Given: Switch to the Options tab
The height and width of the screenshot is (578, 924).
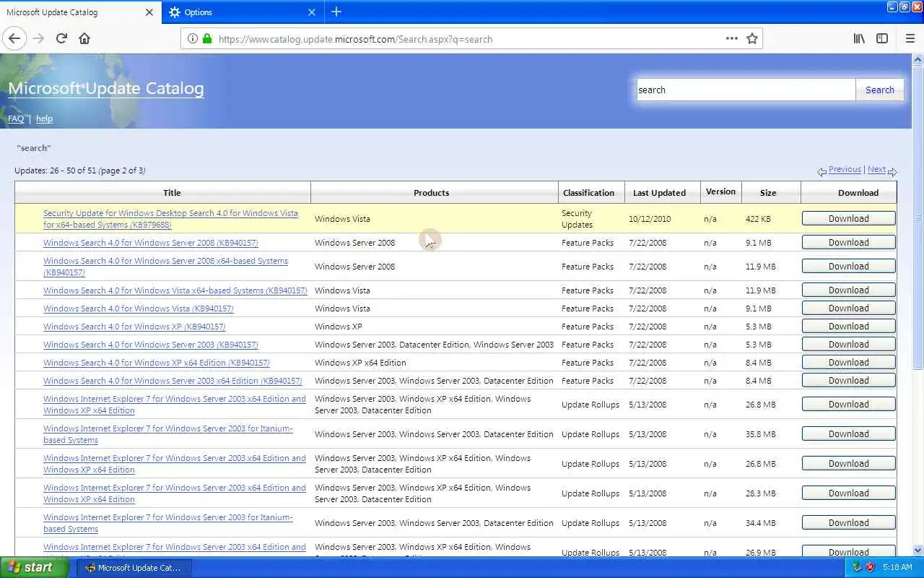Looking at the screenshot, I should point(243,12).
